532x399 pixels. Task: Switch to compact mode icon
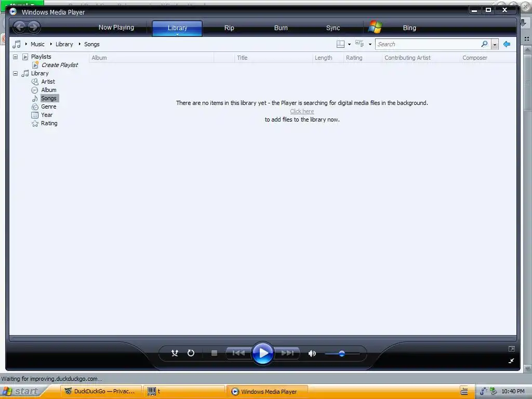click(511, 361)
